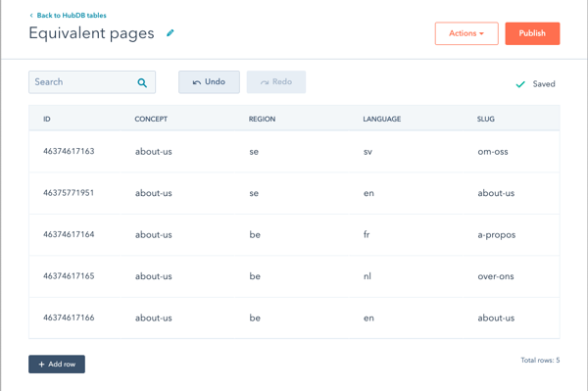588x391 pixels.
Task: Click the LANGUAGE column header
Action: (382, 119)
